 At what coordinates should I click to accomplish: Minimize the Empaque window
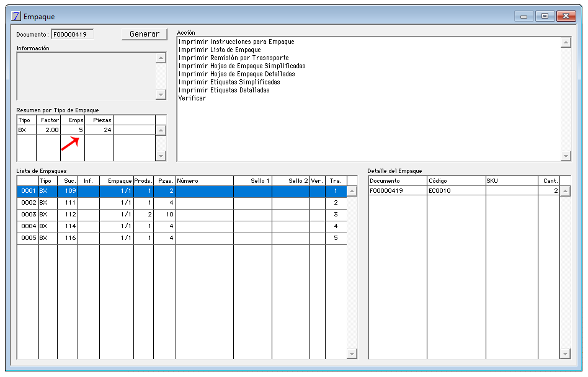[524, 16]
